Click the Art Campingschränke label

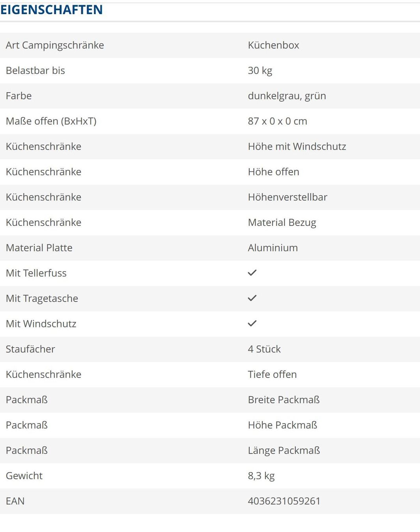click(55, 45)
